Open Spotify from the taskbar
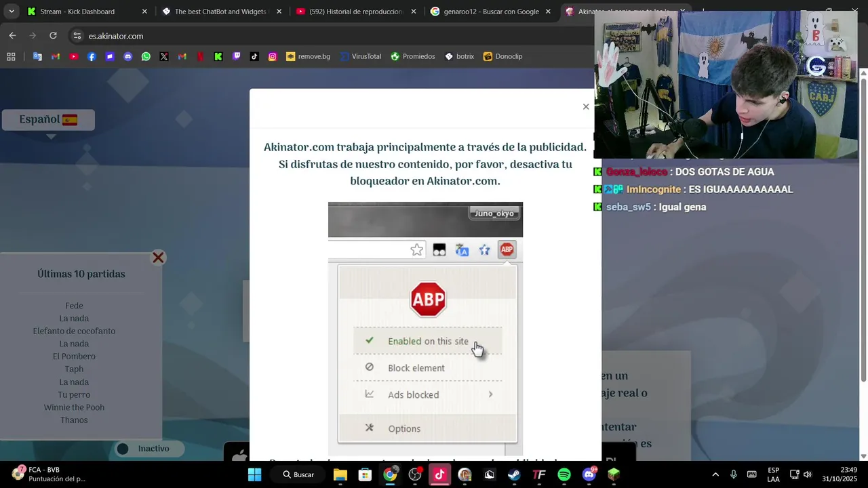 (564, 474)
